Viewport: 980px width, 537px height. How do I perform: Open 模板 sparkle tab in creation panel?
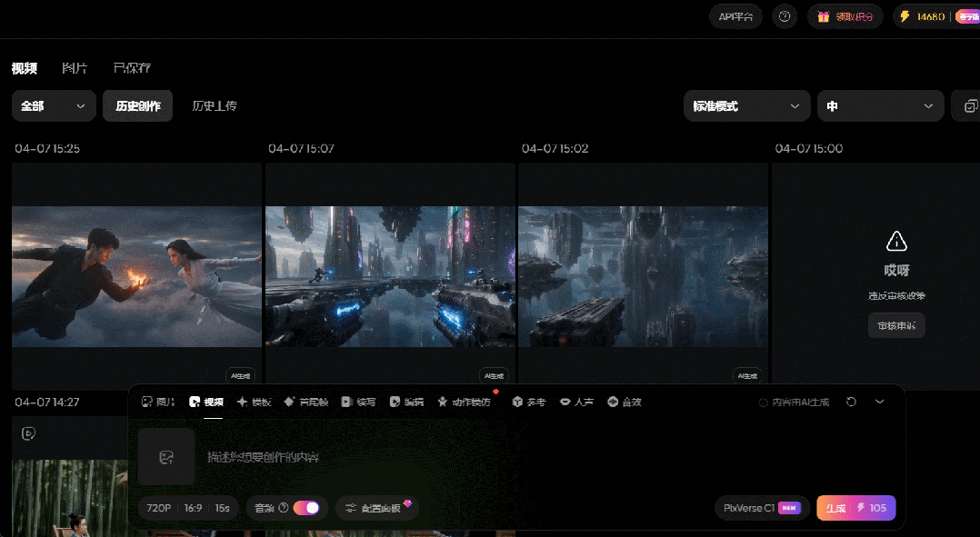coord(255,403)
